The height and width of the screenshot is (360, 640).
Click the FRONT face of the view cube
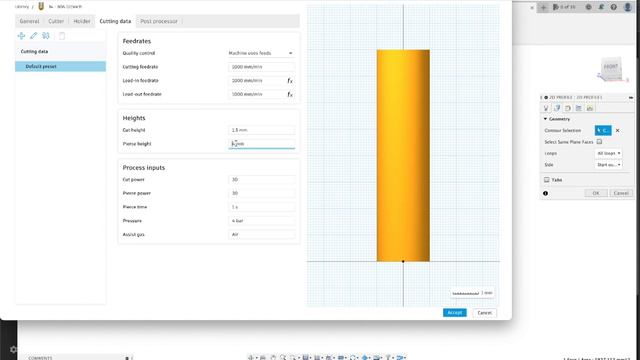[611, 67]
